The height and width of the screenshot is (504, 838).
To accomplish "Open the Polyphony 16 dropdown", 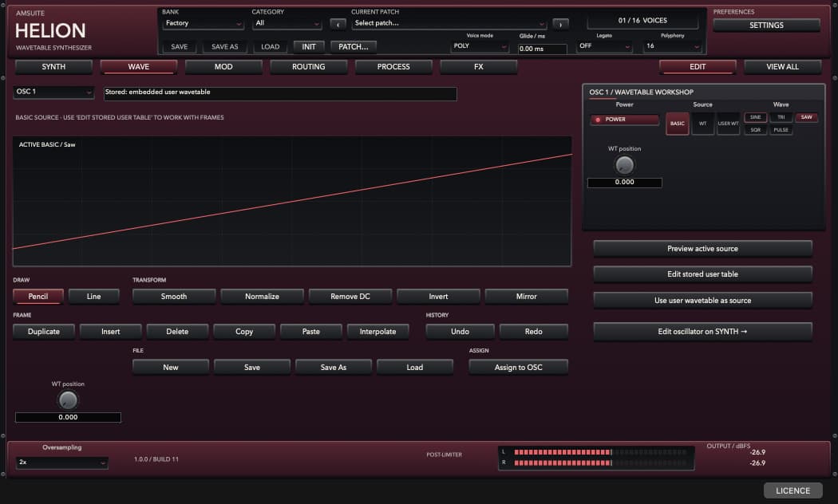I will coord(672,46).
